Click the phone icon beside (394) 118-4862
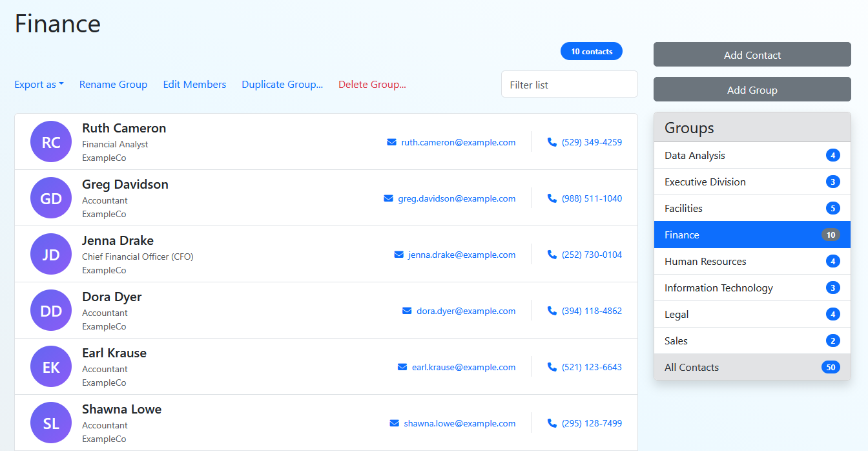The image size is (868, 451). pyautogui.click(x=552, y=311)
